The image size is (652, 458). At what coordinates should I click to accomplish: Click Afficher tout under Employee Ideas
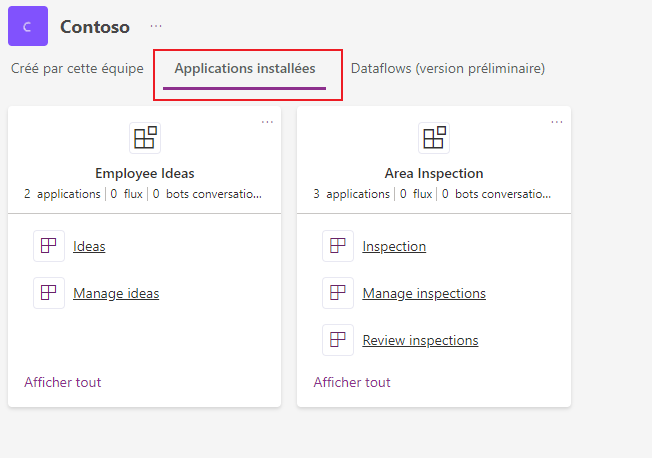pyautogui.click(x=62, y=382)
